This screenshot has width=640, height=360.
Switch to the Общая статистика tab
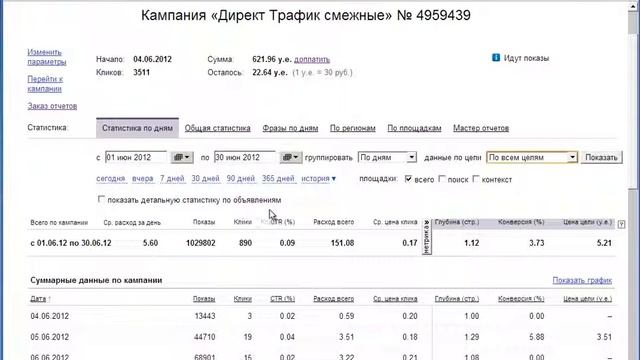tap(218, 128)
